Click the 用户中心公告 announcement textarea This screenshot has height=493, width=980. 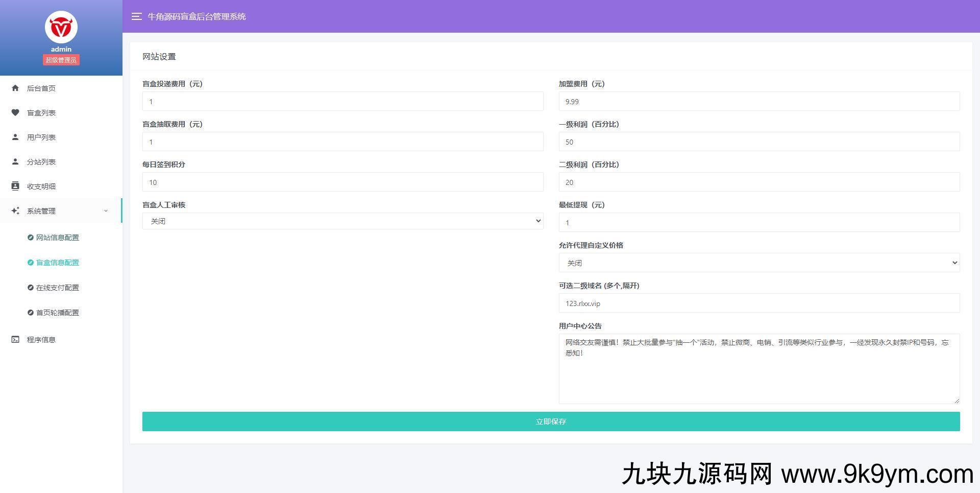pyautogui.click(x=759, y=368)
